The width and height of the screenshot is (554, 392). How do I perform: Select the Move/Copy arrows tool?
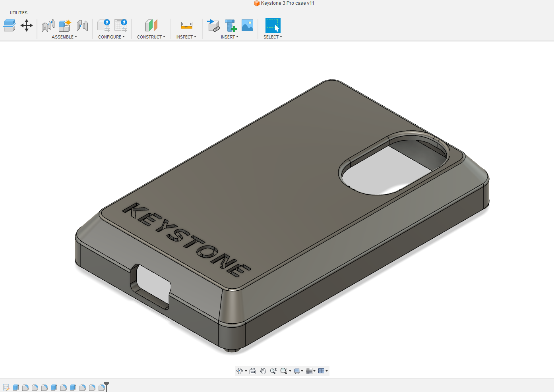coord(27,26)
